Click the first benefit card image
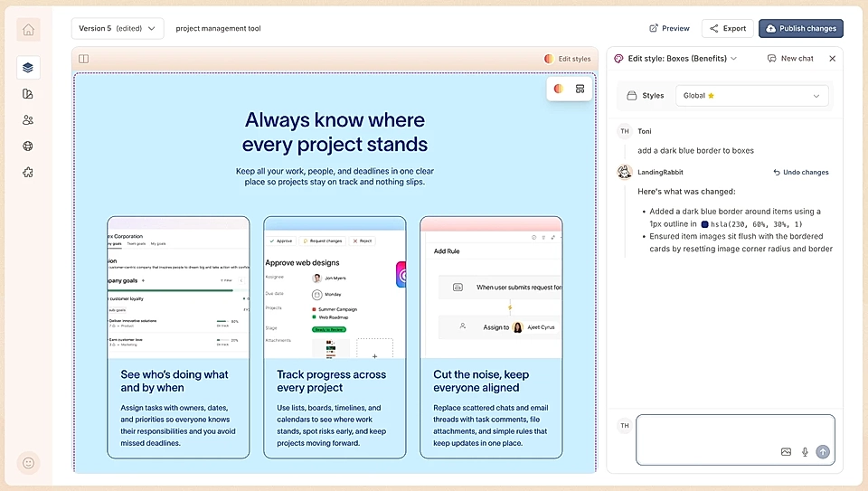This screenshot has height=491, width=868. [178, 288]
